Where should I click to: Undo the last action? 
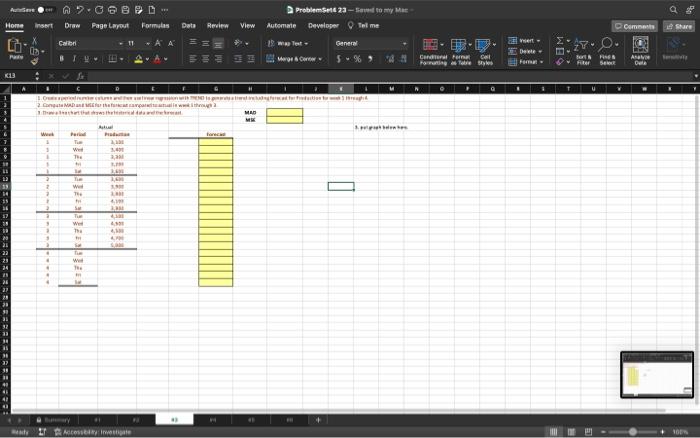click(x=80, y=10)
